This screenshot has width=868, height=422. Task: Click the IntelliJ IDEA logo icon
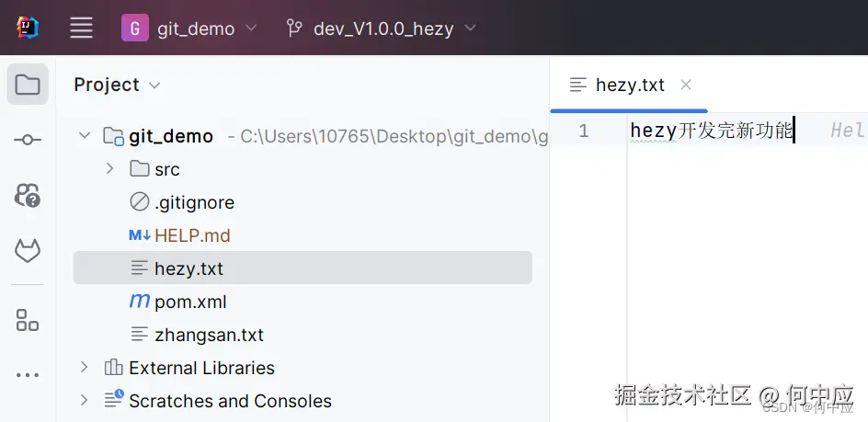(x=28, y=28)
